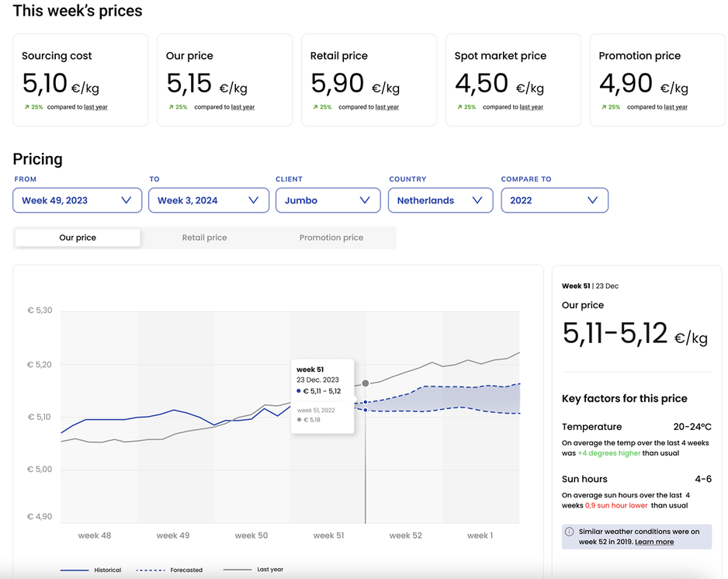Click green trend arrow on Retail price card
Screen dimensions: 728x579
pyautogui.click(x=314, y=107)
